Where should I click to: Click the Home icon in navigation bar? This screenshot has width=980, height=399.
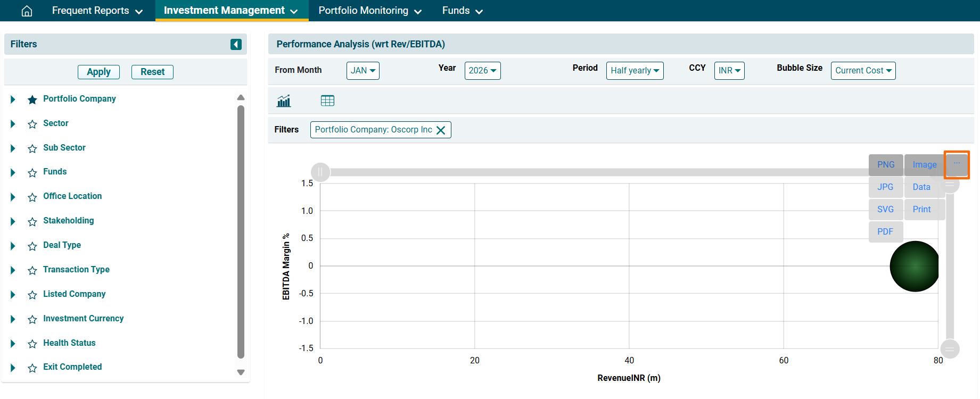click(27, 11)
